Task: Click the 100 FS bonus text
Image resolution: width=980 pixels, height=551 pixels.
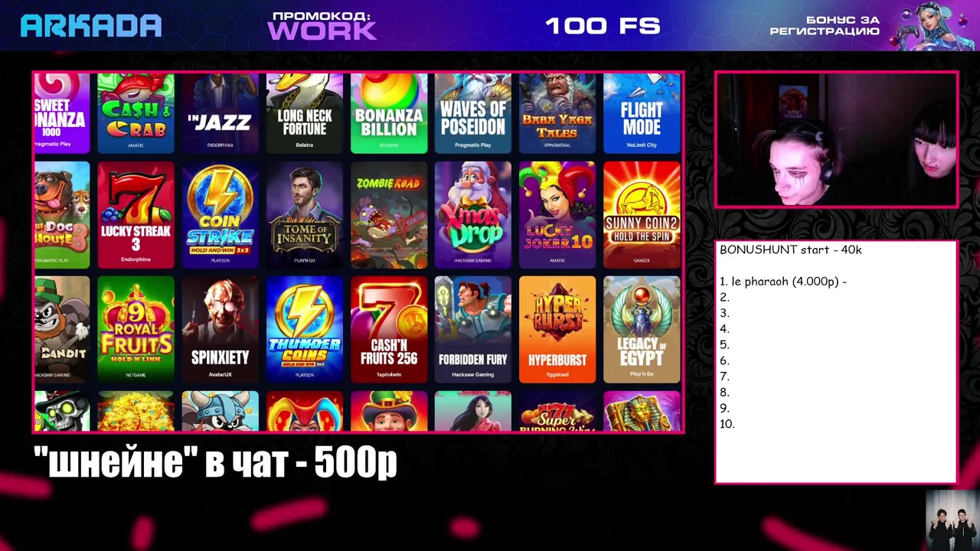Action: 603,26
